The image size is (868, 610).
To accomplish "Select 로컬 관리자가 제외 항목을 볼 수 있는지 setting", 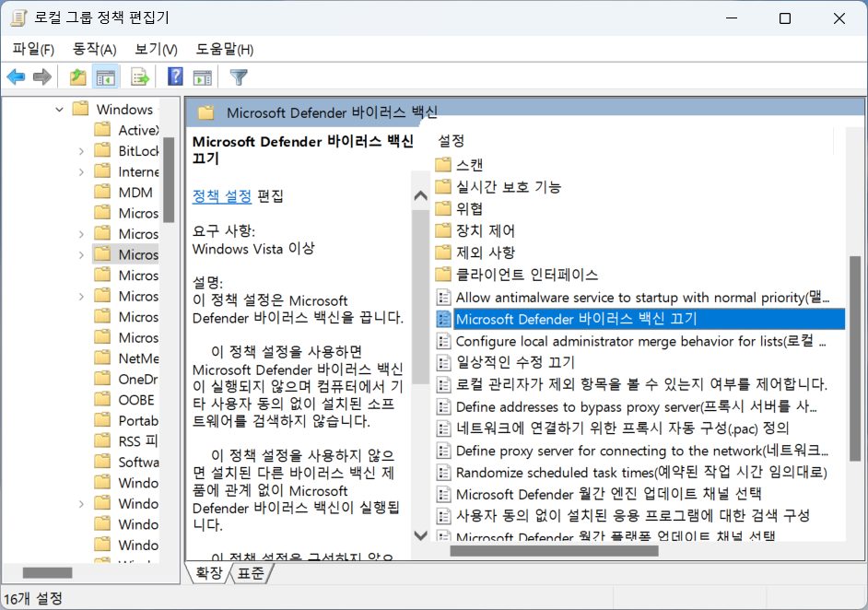I will 641,384.
